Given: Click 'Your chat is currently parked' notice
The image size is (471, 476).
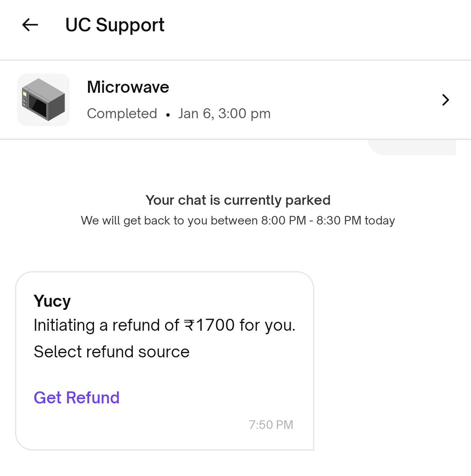Looking at the screenshot, I should point(237,200).
